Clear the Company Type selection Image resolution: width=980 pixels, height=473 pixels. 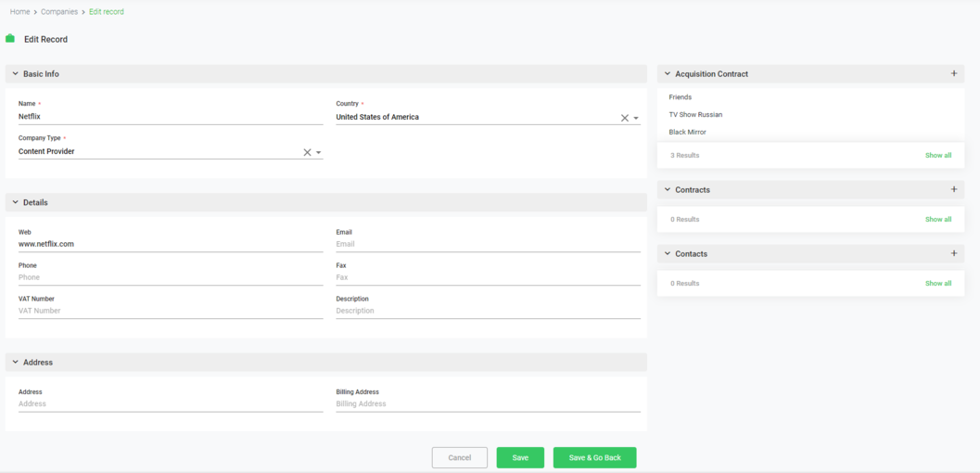tap(307, 152)
